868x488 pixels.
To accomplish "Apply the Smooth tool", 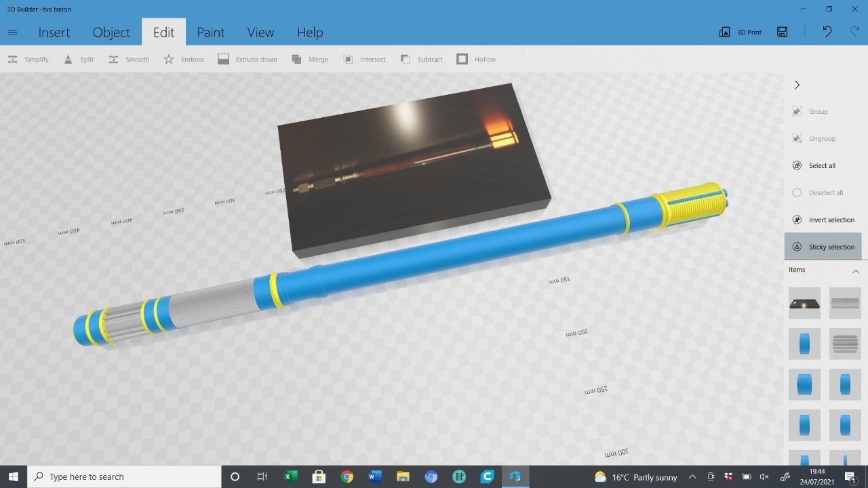I will click(x=128, y=59).
